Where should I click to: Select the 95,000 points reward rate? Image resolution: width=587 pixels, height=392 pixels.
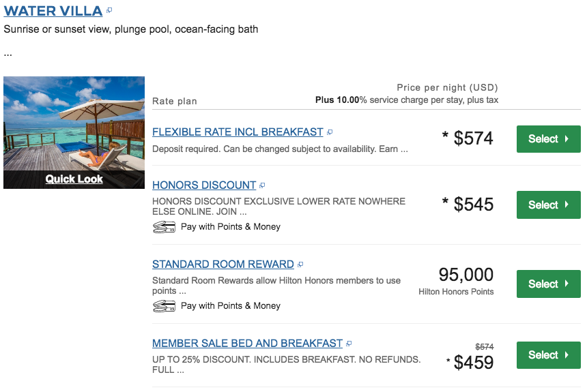pyautogui.click(x=548, y=284)
